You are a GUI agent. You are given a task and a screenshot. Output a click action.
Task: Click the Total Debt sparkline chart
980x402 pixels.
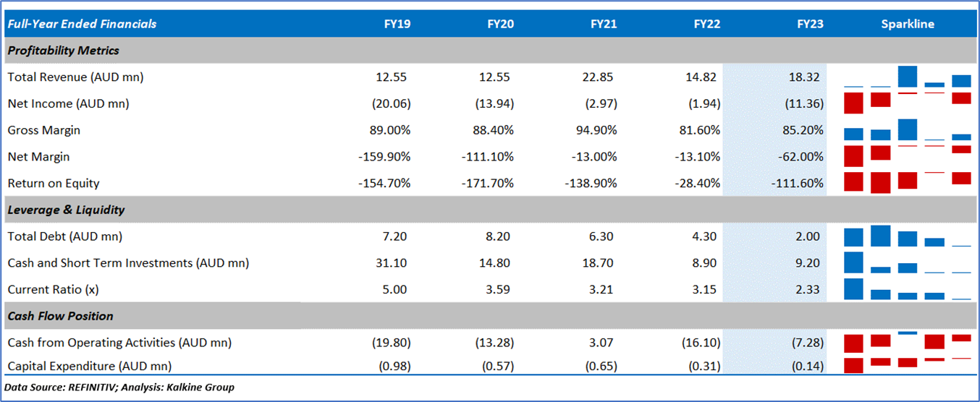pos(908,236)
